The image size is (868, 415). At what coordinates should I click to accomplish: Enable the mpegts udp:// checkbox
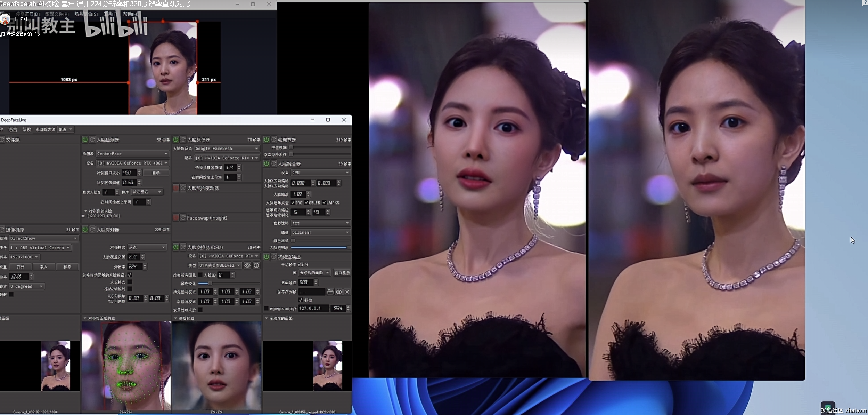pos(266,308)
